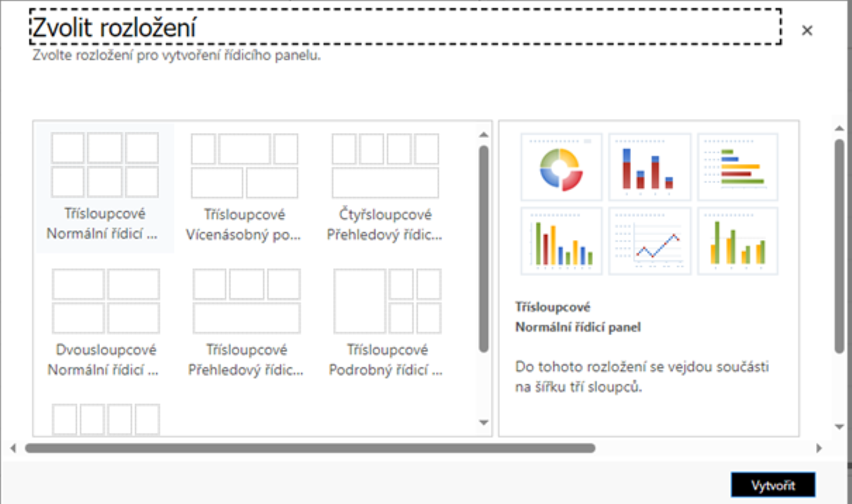Screen dimensions: 852x504
Task: Click the horizontal scrollbar thumb
Action: 310,448
